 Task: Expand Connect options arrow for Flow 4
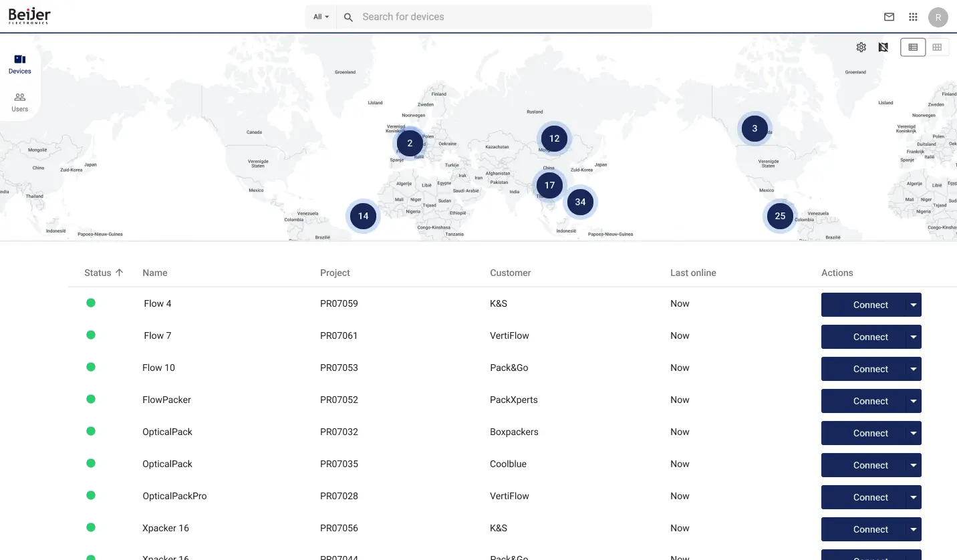(914, 305)
